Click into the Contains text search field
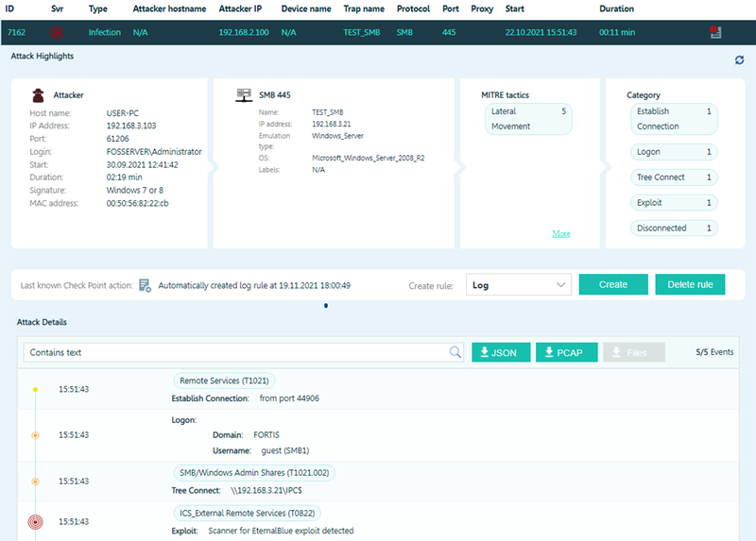 click(x=236, y=352)
